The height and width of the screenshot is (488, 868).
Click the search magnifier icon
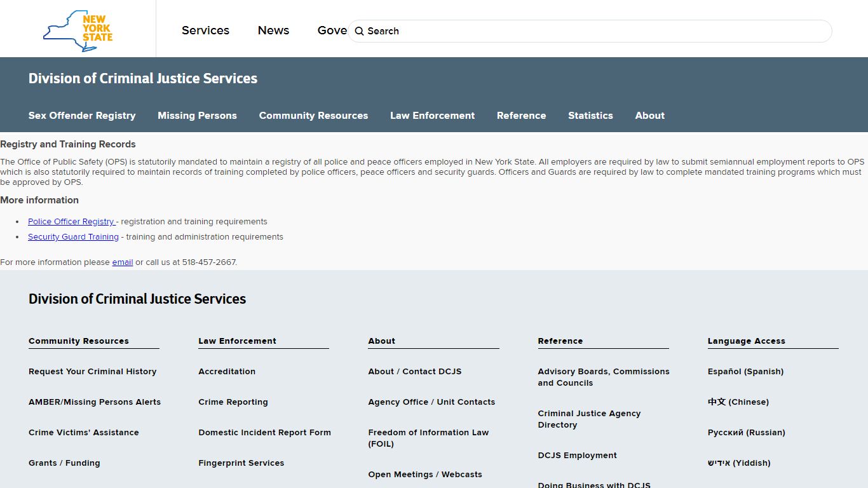click(359, 31)
